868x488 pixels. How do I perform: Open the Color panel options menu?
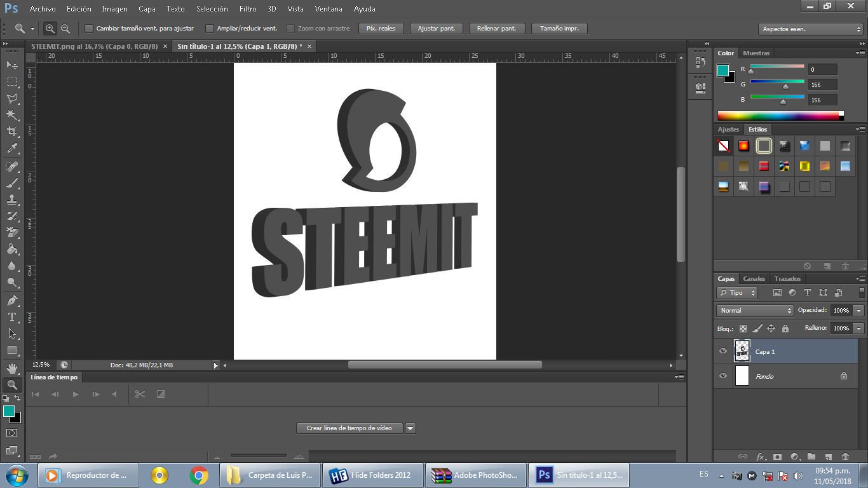point(860,53)
